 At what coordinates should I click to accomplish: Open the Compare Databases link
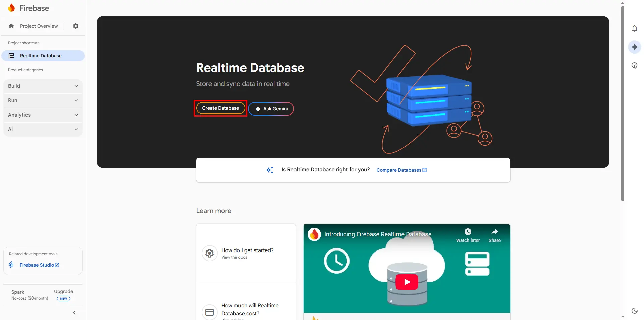pos(401,170)
